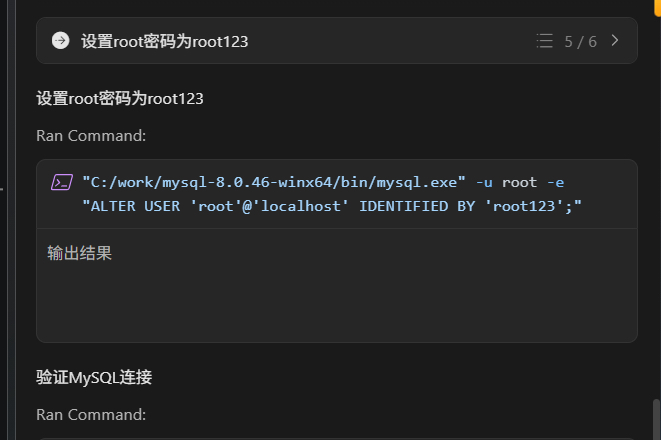Click the first line of the mysql.exe command
Screen dimensions: 661x440
tap(323, 182)
